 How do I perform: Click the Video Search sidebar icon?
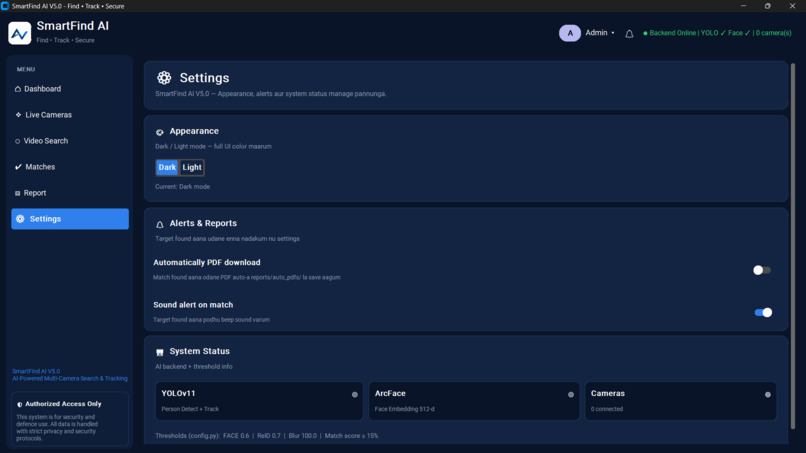[17, 141]
